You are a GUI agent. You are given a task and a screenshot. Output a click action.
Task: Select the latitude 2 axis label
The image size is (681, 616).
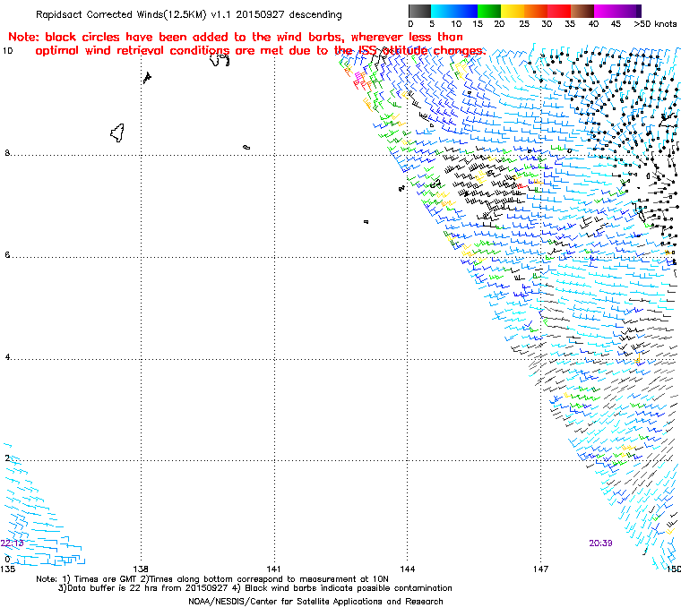point(7,458)
